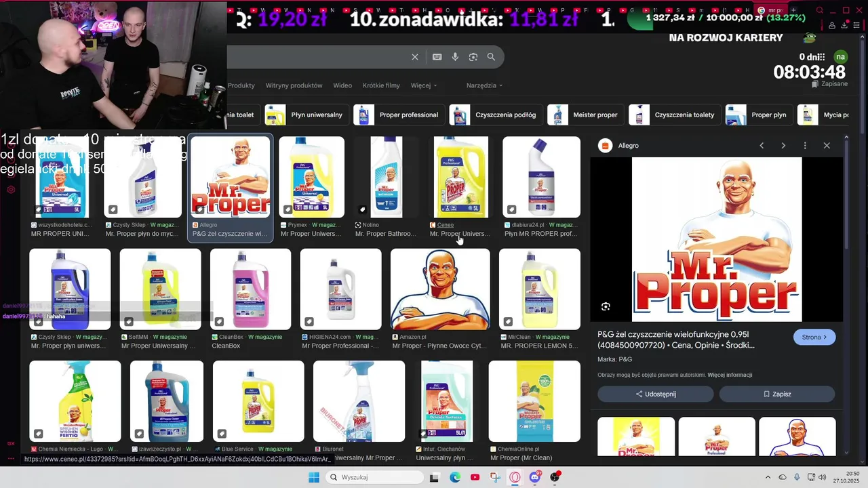Open the Prymex Mr Proper Universal result
The image size is (868, 488).
coord(312,177)
